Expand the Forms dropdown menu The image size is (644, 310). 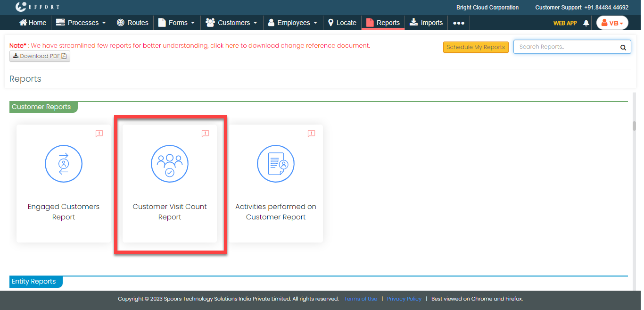[176, 23]
